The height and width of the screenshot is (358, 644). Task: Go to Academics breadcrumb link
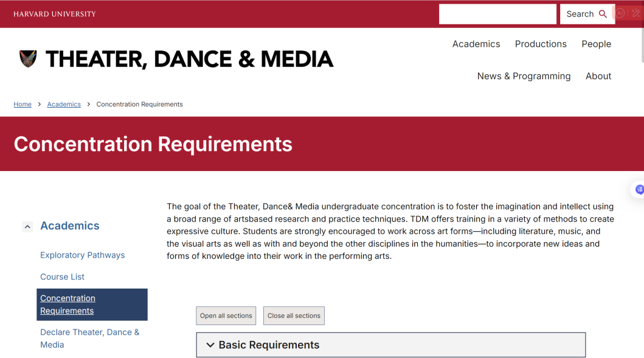click(x=64, y=104)
